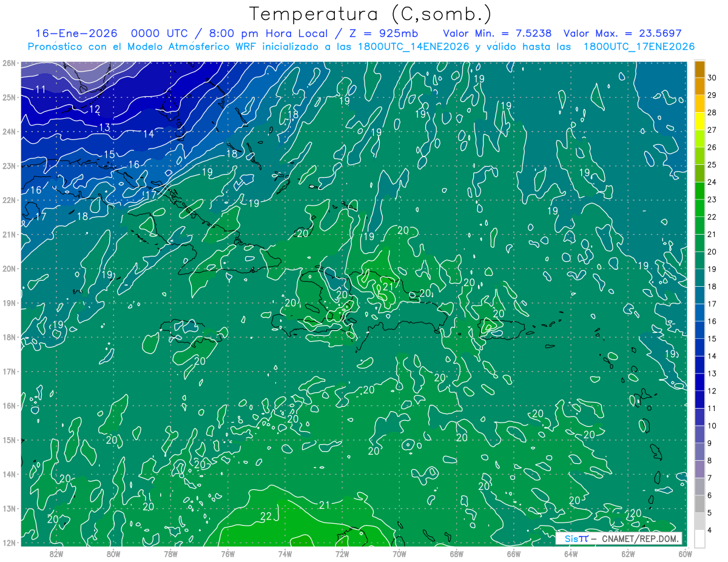Click the legend value 30
The image size is (728, 562).
click(712, 78)
